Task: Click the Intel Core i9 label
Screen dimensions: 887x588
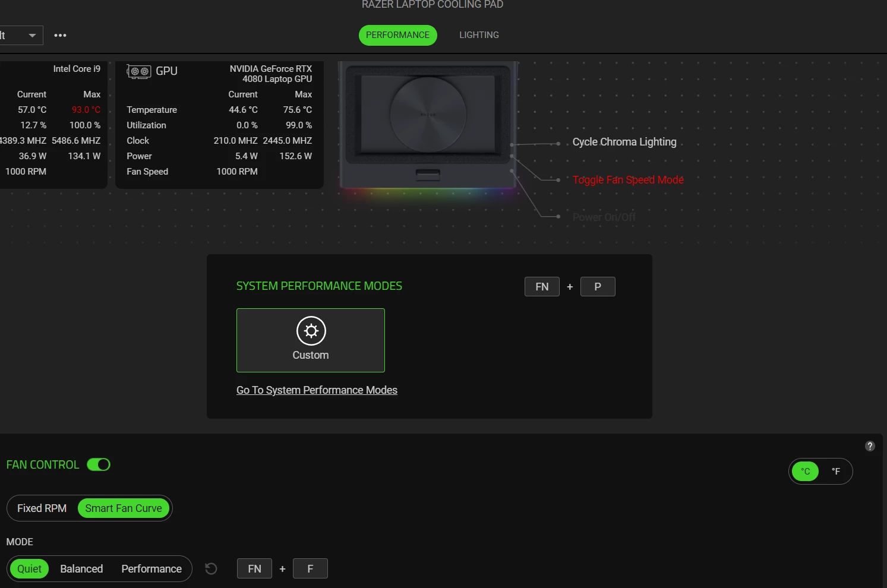Action: [x=77, y=69]
